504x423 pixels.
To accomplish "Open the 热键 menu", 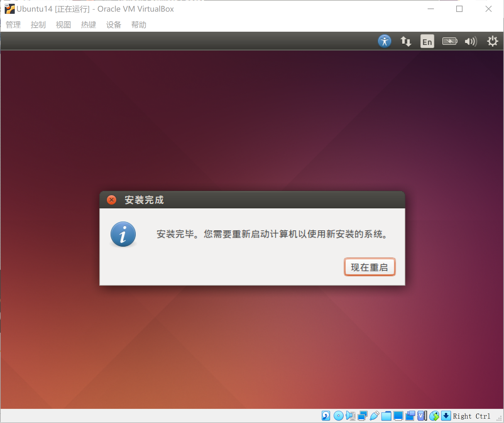I will [89, 25].
